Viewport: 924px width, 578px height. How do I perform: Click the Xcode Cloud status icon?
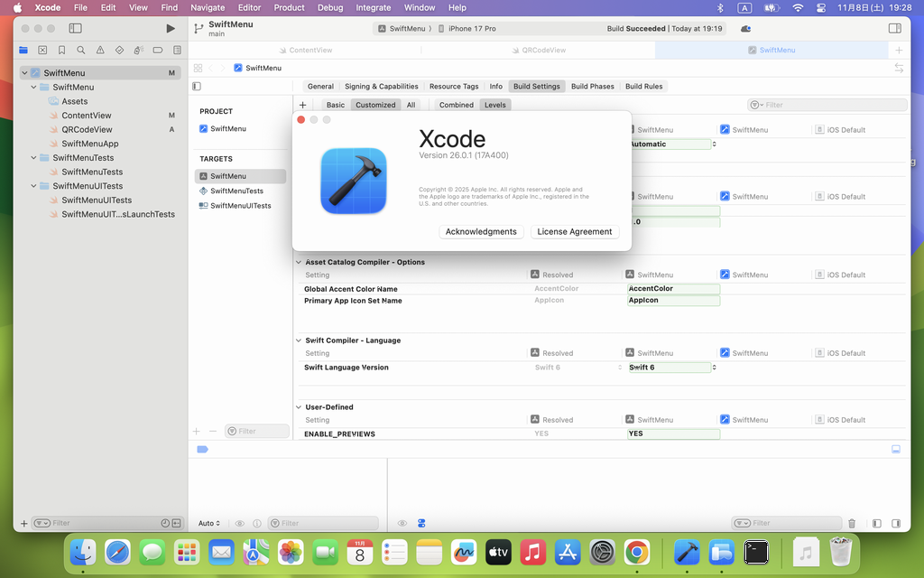[745, 29]
